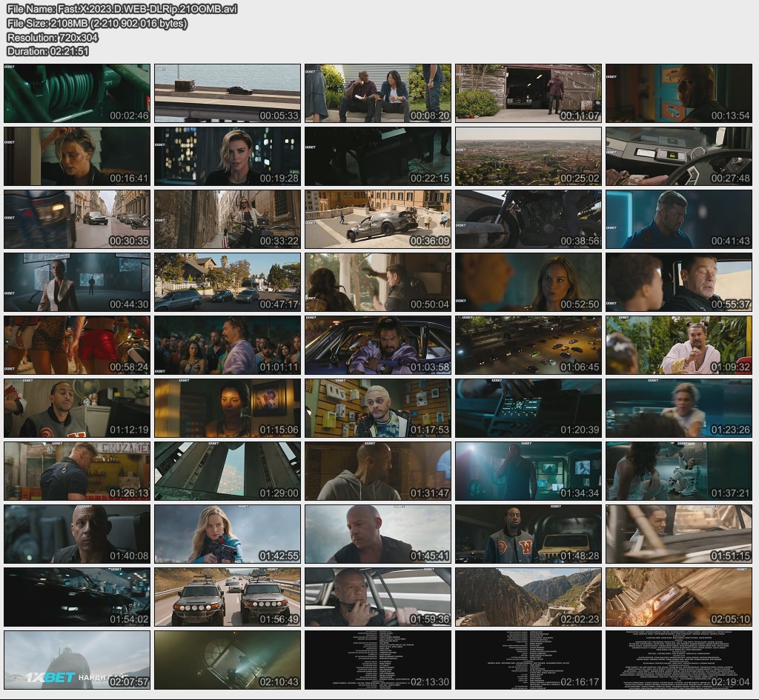Click the two jeeps thumbnail at 01:56:49
Image resolution: width=759 pixels, height=700 pixels.
coord(228,597)
